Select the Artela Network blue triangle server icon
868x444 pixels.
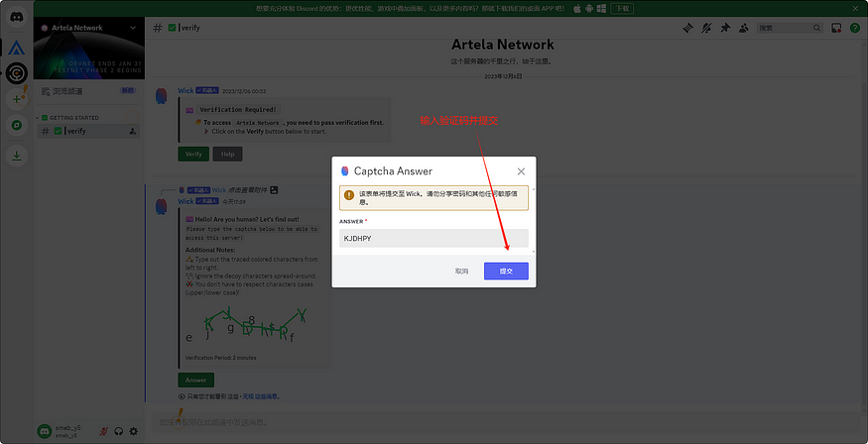point(17,47)
